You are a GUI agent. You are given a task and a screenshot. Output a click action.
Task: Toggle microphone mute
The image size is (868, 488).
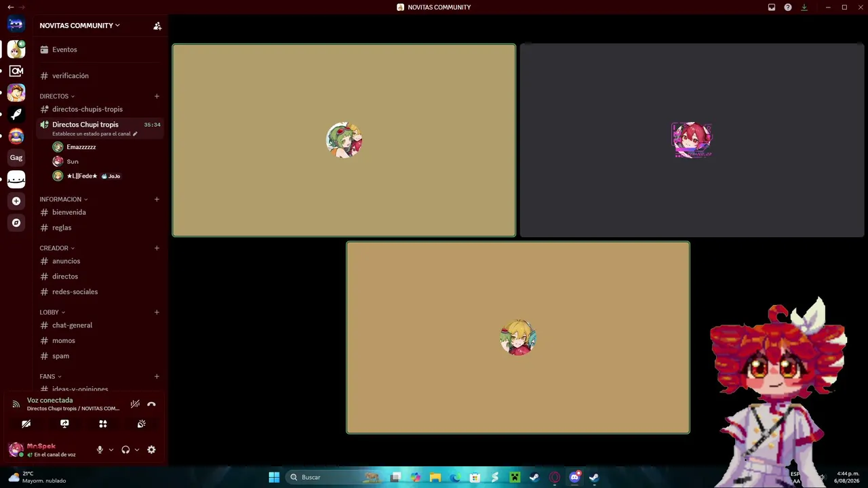point(100,449)
